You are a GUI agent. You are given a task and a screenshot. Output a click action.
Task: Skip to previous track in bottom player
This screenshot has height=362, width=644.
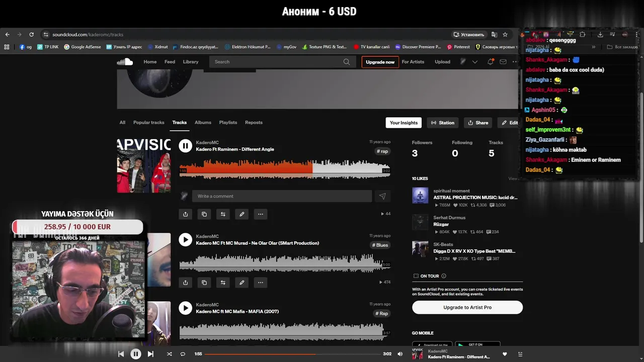pos(121,354)
